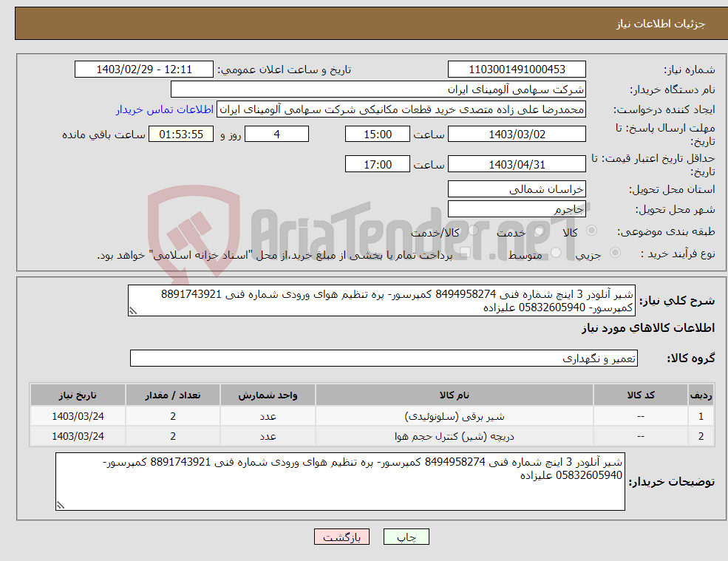Click the need date cell in row 2
This screenshot has height=561, width=728.
(x=78, y=436)
